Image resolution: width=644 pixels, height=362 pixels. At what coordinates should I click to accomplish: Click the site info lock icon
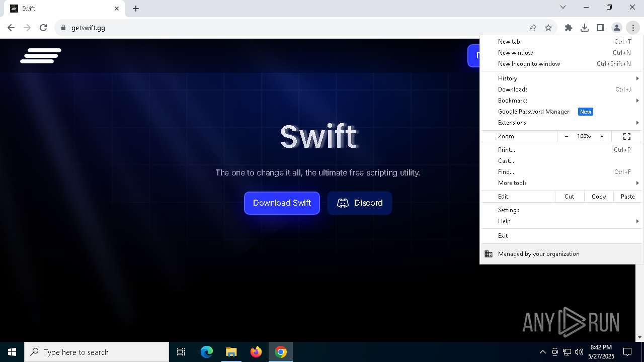click(x=63, y=28)
